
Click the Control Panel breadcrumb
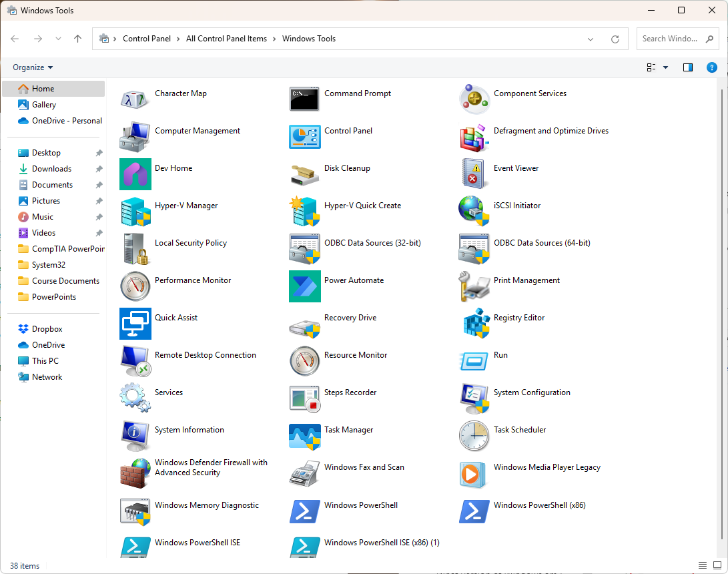coord(147,39)
